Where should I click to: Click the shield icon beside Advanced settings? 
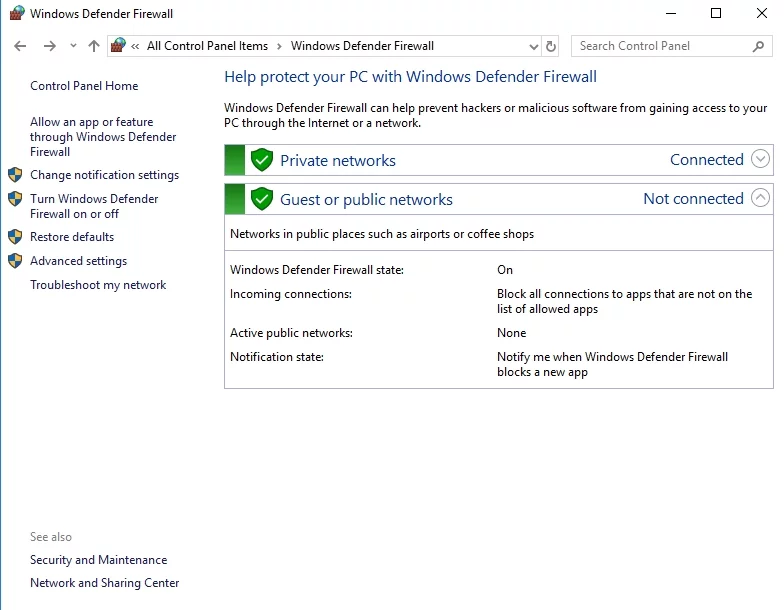(x=15, y=261)
